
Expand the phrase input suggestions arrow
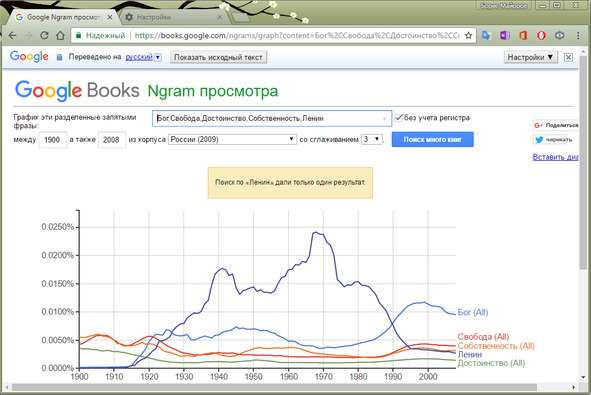384,119
